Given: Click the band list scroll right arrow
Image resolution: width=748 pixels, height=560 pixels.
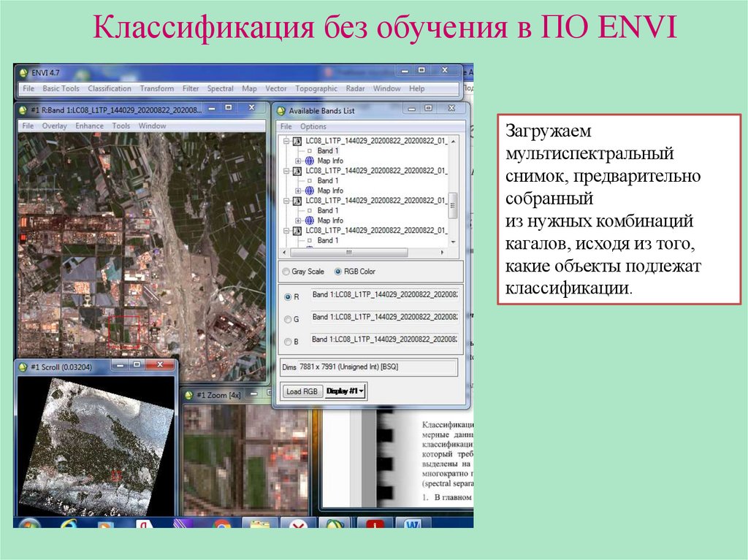Looking at the screenshot, I should pyautogui.click(x=442, y=252).
